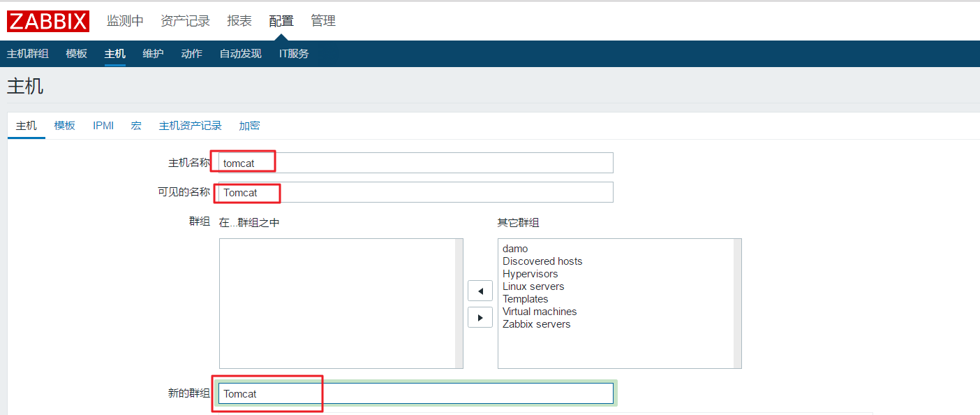The height and width of the screenshot is (415, 980).
Task: Open the 监测中 top menu
Action: point(125,21)
